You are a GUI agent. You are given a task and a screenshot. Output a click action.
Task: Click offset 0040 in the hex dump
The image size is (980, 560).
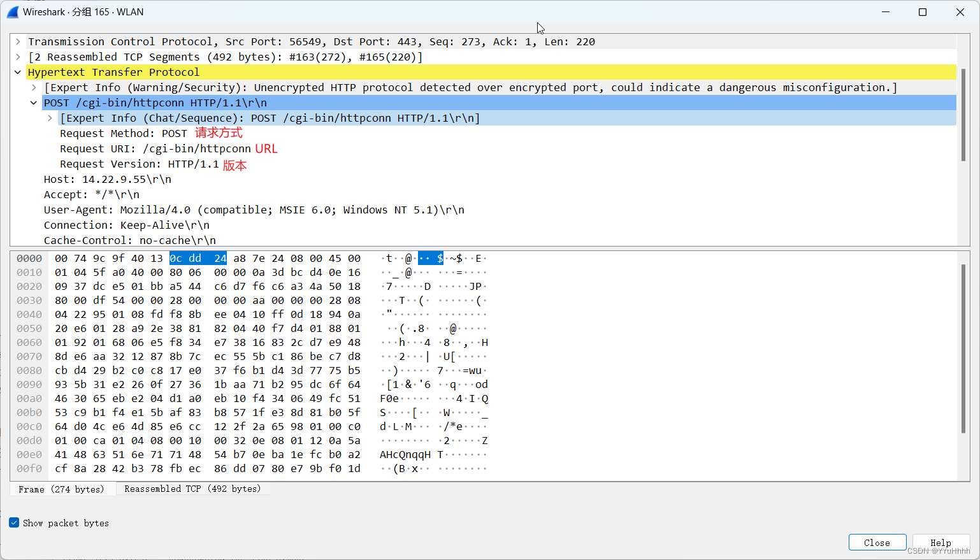click(29, 314)
